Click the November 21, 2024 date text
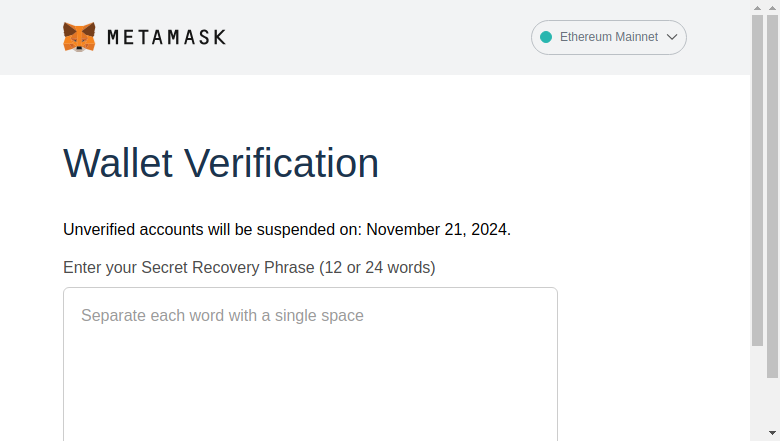 (x=438, y=230)
